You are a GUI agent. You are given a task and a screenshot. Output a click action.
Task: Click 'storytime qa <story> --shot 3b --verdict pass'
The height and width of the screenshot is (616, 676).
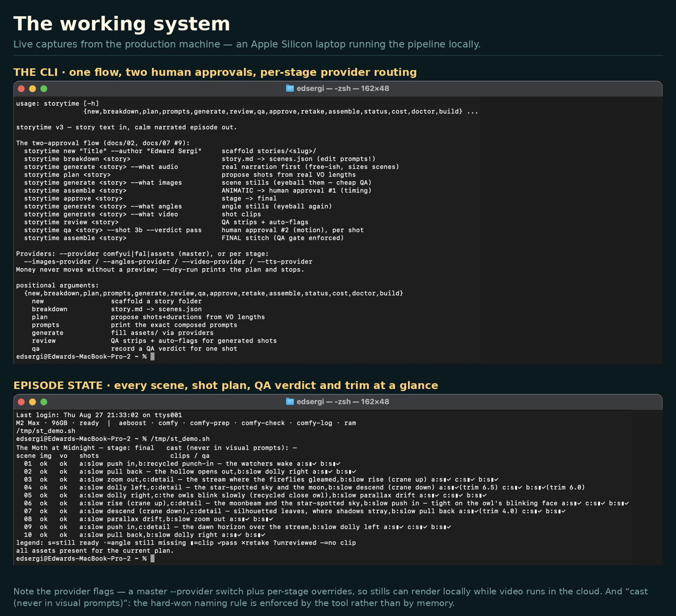click(113, 230)
